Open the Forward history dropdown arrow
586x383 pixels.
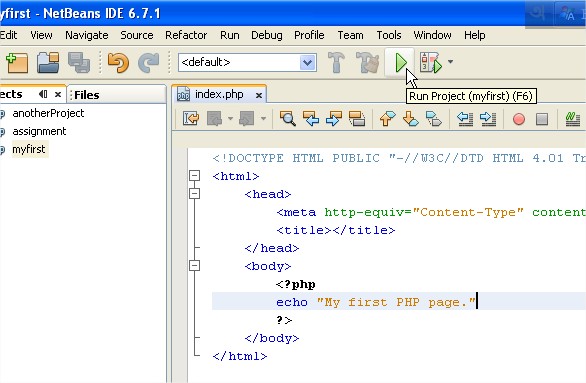tap(263, 119)
